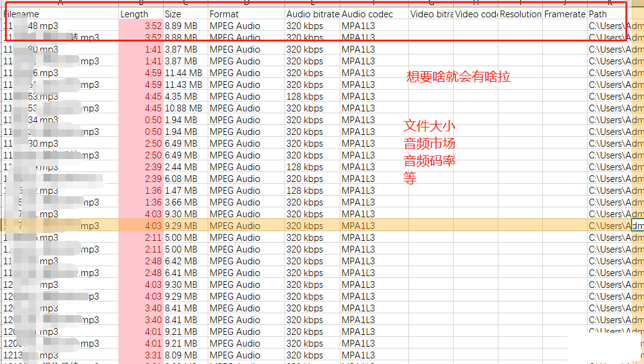Screen dimensions: 644x364
Task: Select the Audio codec header cell
Action: point(374,14)
